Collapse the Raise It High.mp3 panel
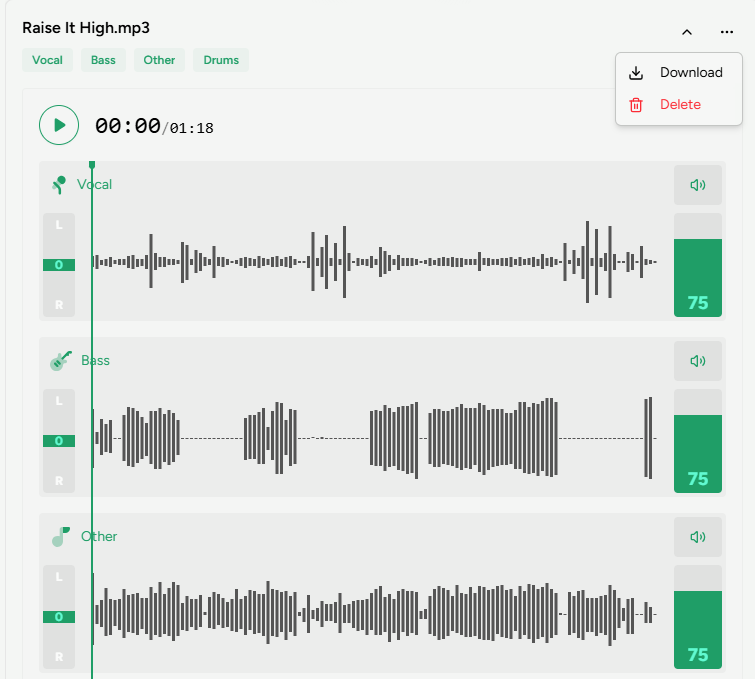The height and width of the screenshot is (679, 755). pos(687,32)
